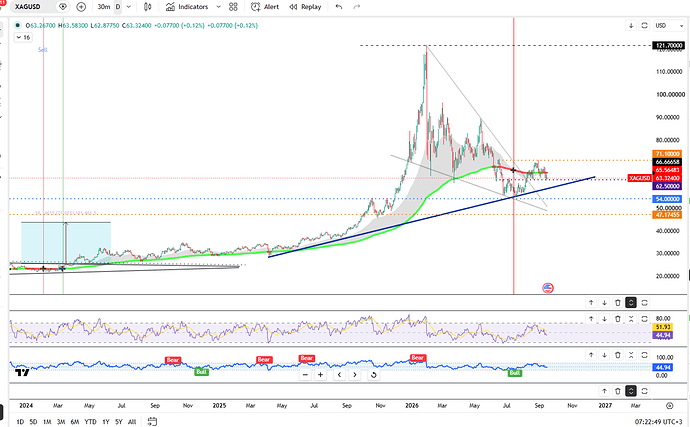690x427 pixels.
Task: Select the YTD time range
Action: tap(90, 422)
